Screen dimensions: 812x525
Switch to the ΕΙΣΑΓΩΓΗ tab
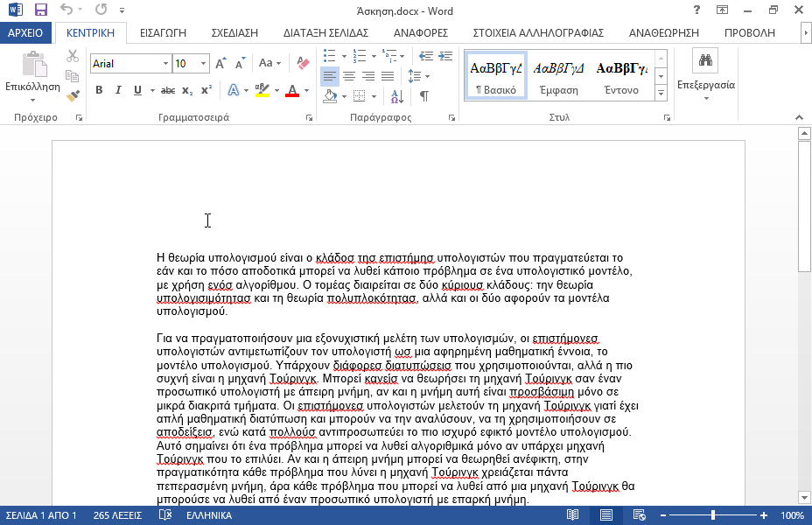[163, 32]
